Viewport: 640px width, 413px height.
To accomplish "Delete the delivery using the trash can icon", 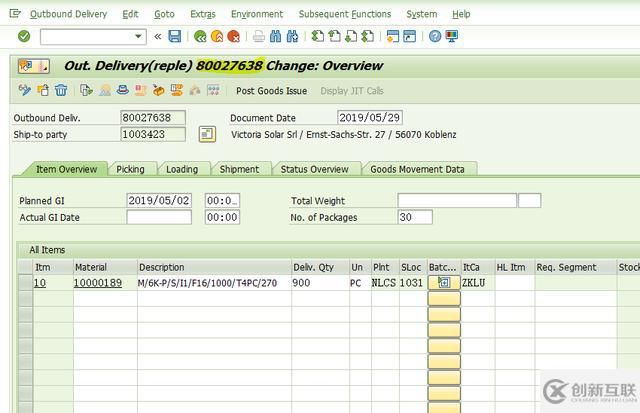I will pos(61,90).
